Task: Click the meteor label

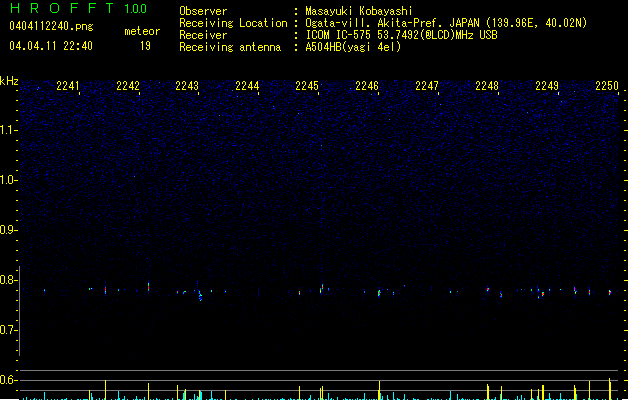Action: [x=142, y=31]
